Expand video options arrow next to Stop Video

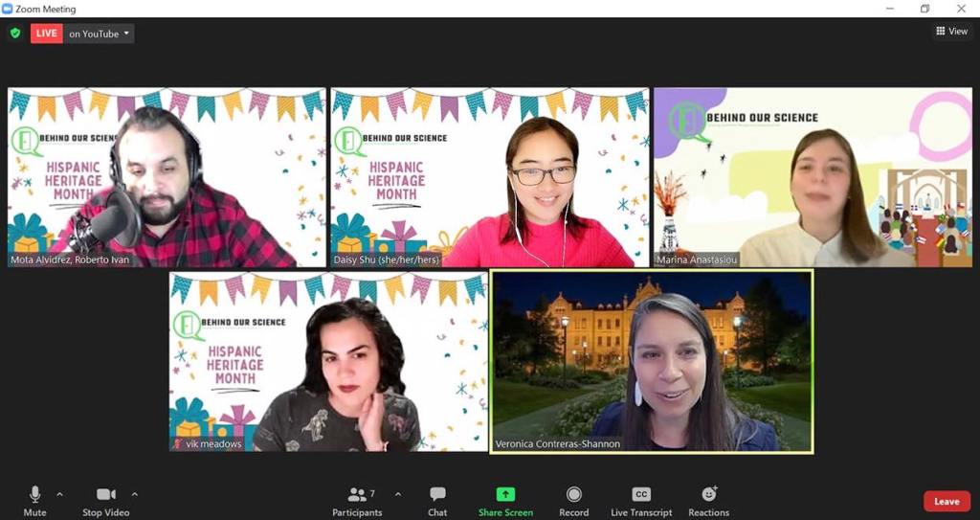pyautogui.click(x=134, y=494)
